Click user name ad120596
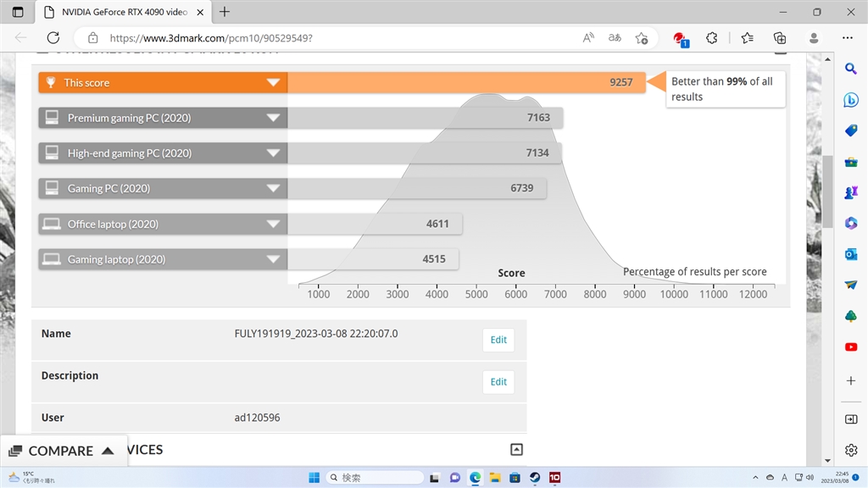This screenshot has width=868, height=488. (x=257, y=418)
